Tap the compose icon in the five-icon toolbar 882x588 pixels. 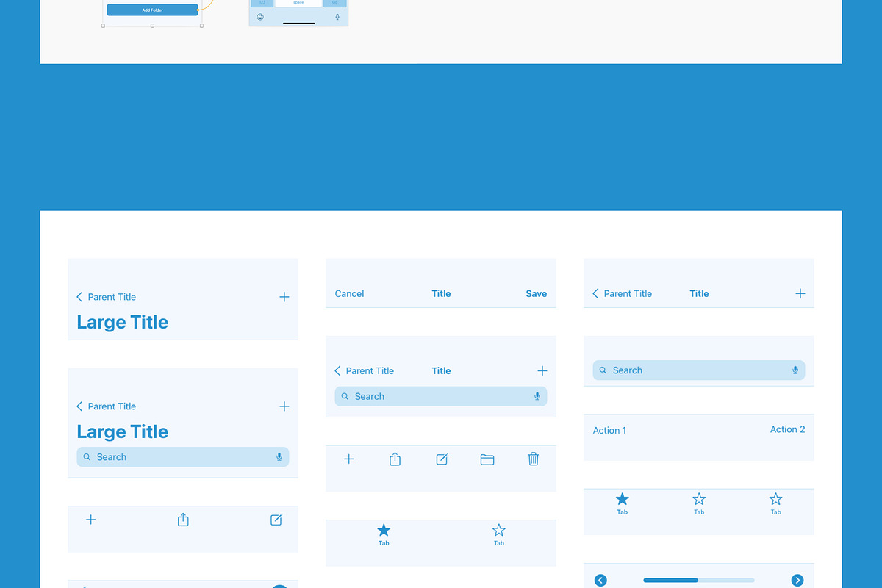442,459
